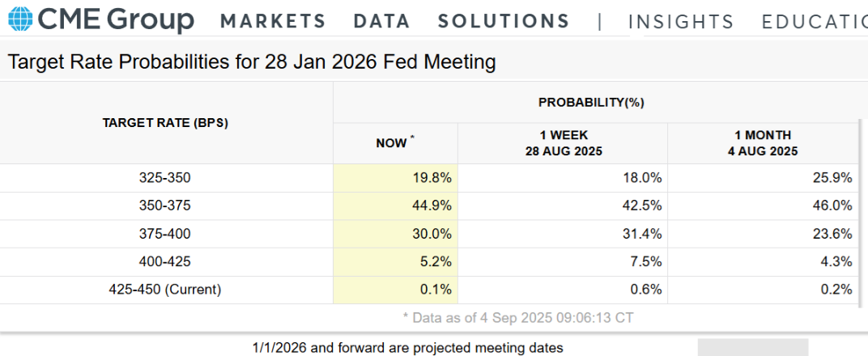Open the EDUCATION navigation item

814,22
